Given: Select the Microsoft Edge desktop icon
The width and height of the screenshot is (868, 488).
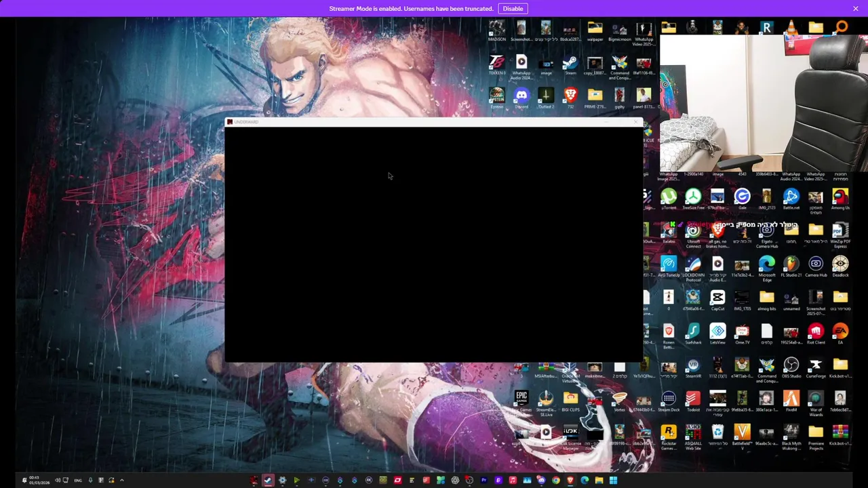Looking at the screenshot, I should [x=767, y=268].
